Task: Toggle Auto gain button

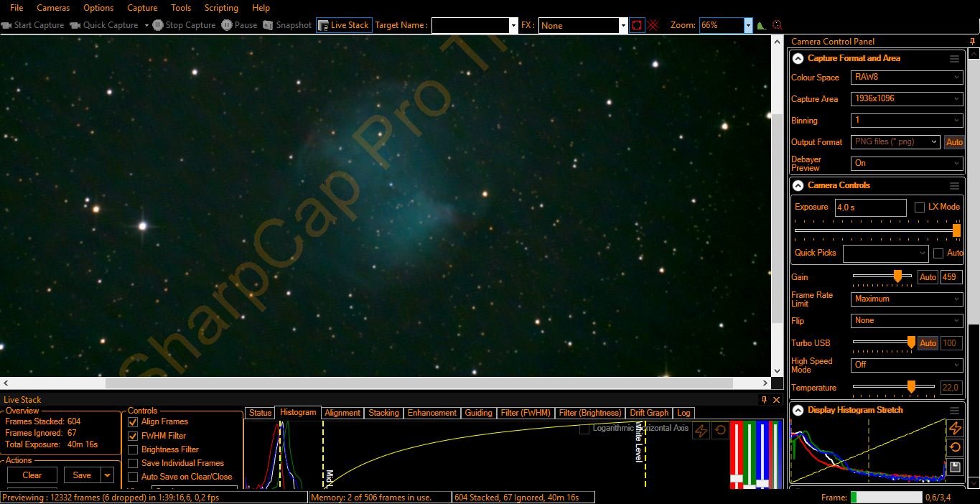Action: [928, 277]
